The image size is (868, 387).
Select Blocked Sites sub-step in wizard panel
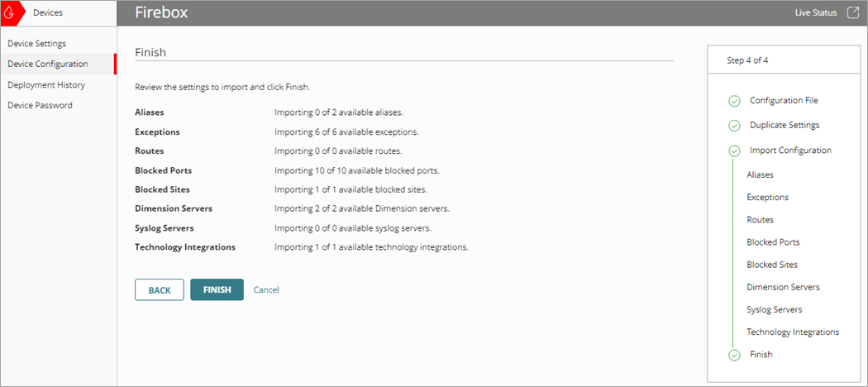772,265
